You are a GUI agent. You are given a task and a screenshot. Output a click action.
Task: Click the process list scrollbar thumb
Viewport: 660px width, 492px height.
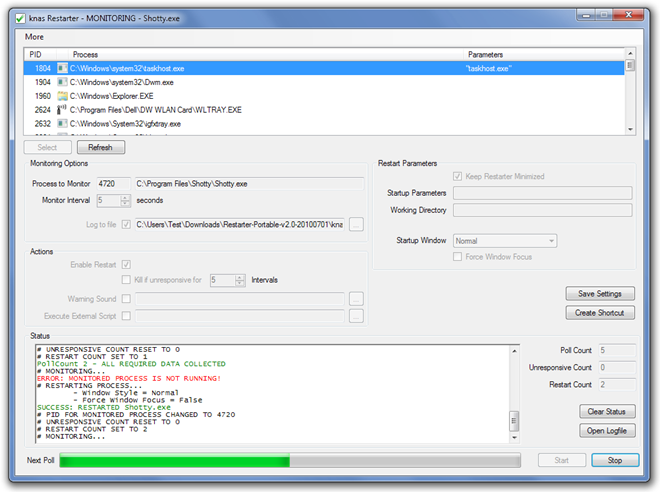[630, 66]
